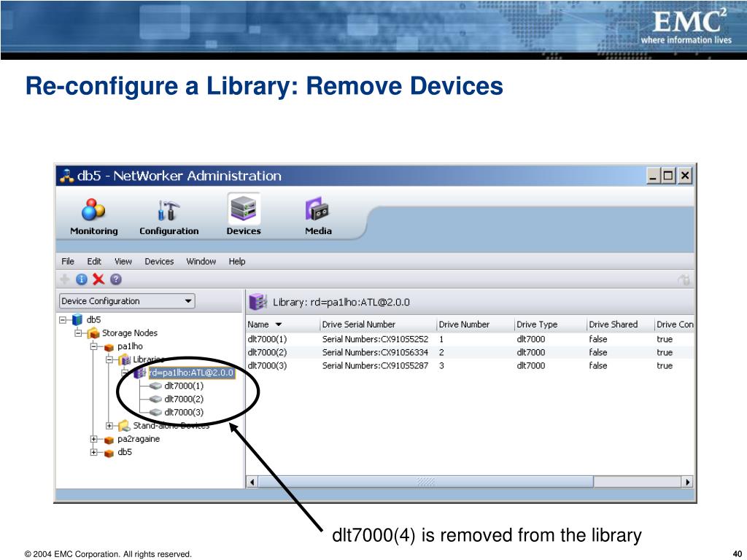This screenshot has width=747, height=560.
Task: Click the scrollbar right arrow
Action: tap(687, 482)
